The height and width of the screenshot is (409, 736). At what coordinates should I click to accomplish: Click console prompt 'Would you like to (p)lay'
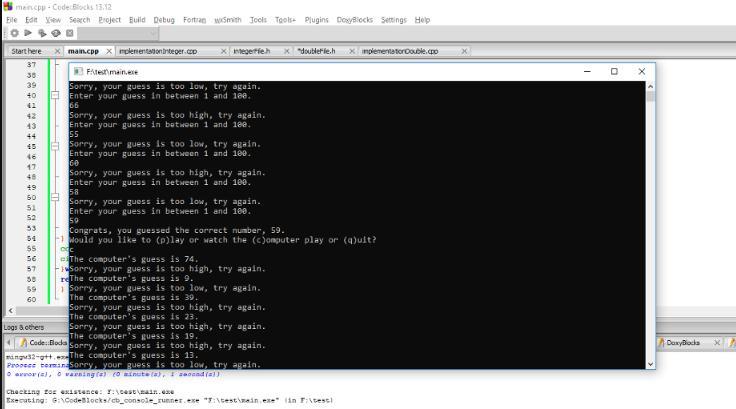click(x=222, y=240)
